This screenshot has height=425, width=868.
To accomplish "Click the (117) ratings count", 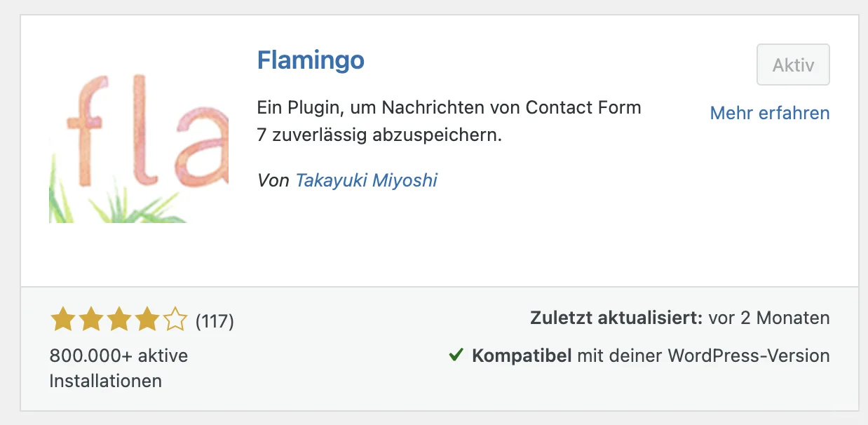I will coord(215,321).
